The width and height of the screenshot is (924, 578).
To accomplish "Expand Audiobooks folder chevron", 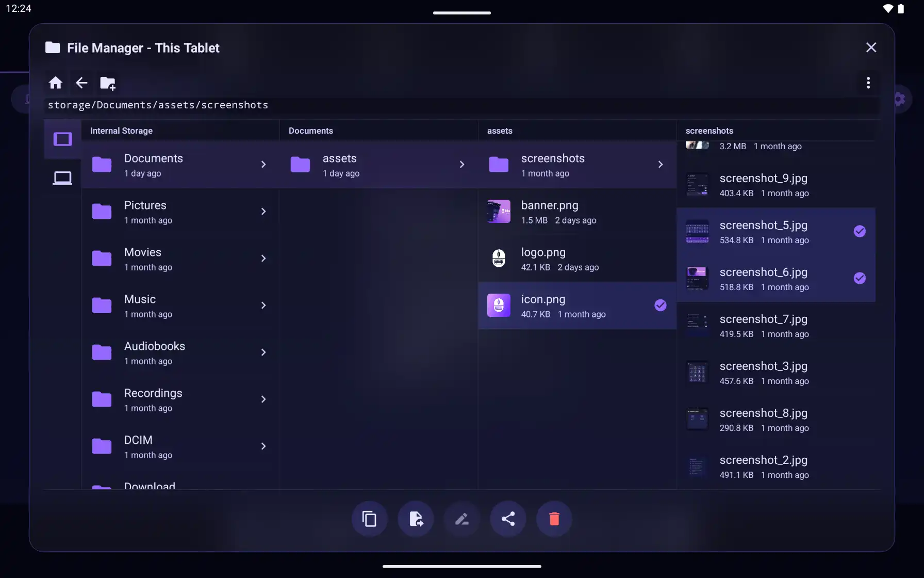I will point(263,352).
